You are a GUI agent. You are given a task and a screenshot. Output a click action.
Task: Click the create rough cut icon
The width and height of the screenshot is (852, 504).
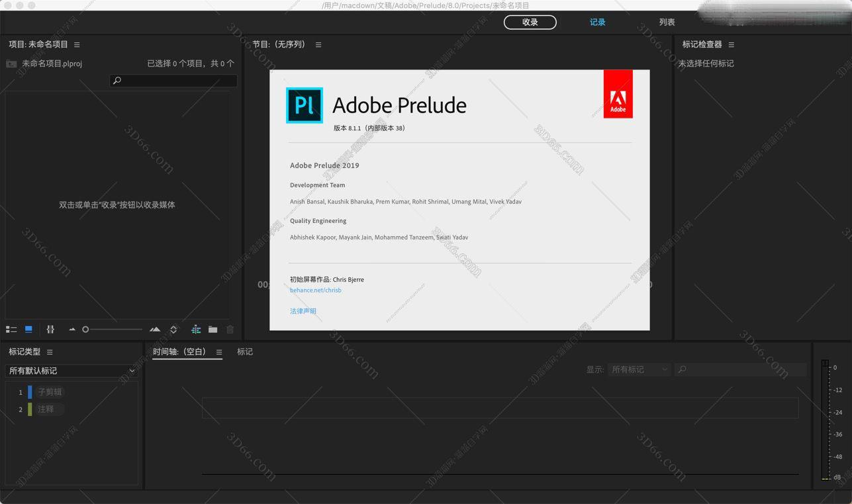click(x=196, y=329)
